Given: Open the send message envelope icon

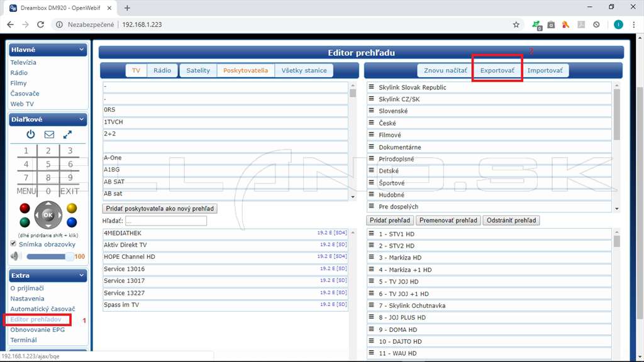Looking at the screenshot, I should (49, 134).
